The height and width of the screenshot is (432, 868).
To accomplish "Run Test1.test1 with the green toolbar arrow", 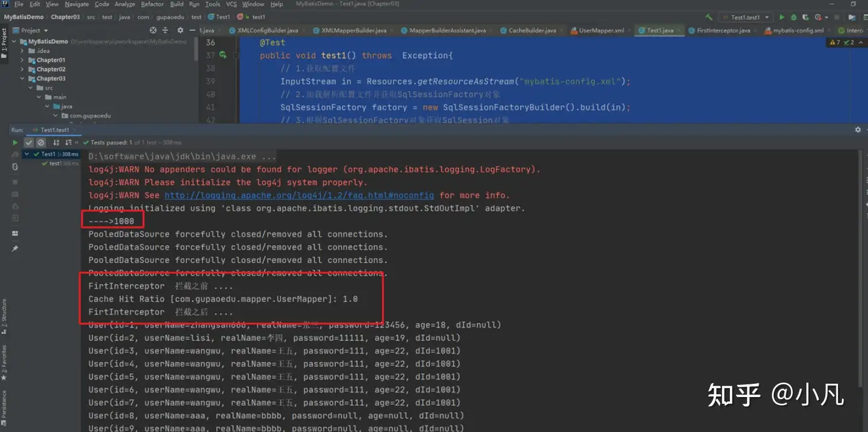I will tap(782, 17).
